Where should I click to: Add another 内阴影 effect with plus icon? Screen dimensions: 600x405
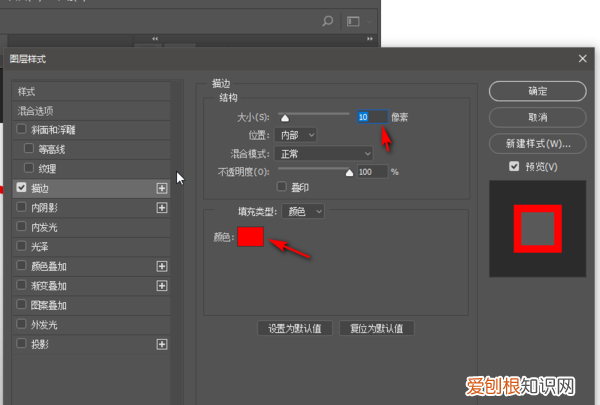(162, 208)
